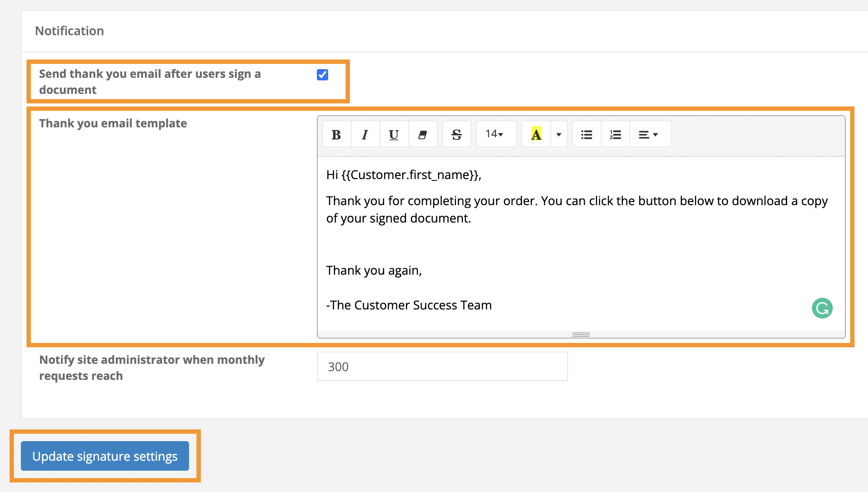868x492 pixels.
Task: Apply strikethrough formatting in the editor
Action: point(456,134)
